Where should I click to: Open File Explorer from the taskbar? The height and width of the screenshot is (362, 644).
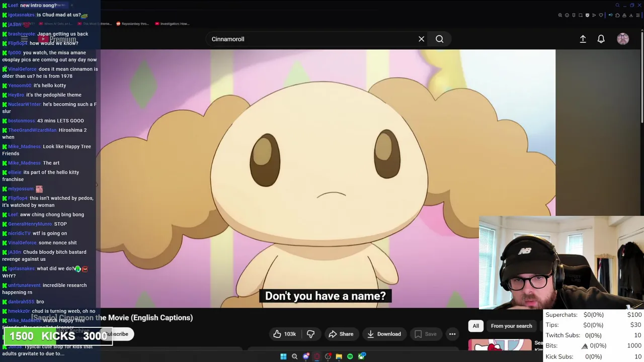pyautogui.click(x=339, y=356)
